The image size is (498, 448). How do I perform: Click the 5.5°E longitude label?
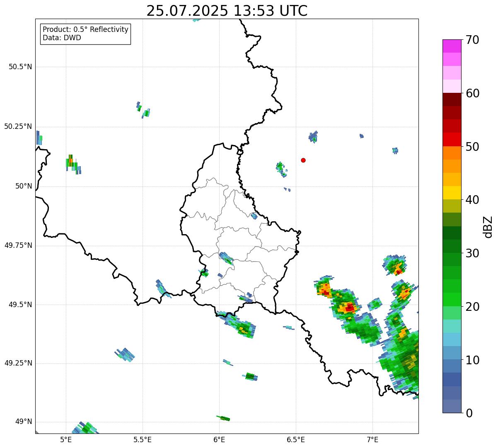(143, 439)
